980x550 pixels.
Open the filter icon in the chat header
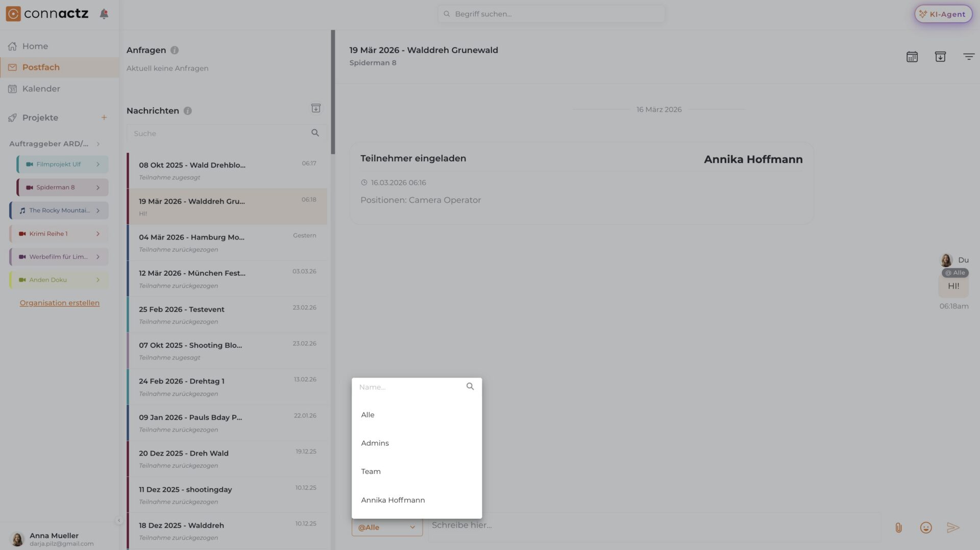pyautogui.click(x=969, y=57)
